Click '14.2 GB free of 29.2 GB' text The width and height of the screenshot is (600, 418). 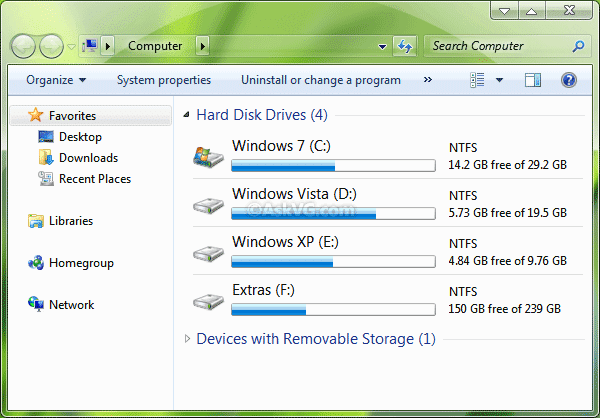point(507,165)
